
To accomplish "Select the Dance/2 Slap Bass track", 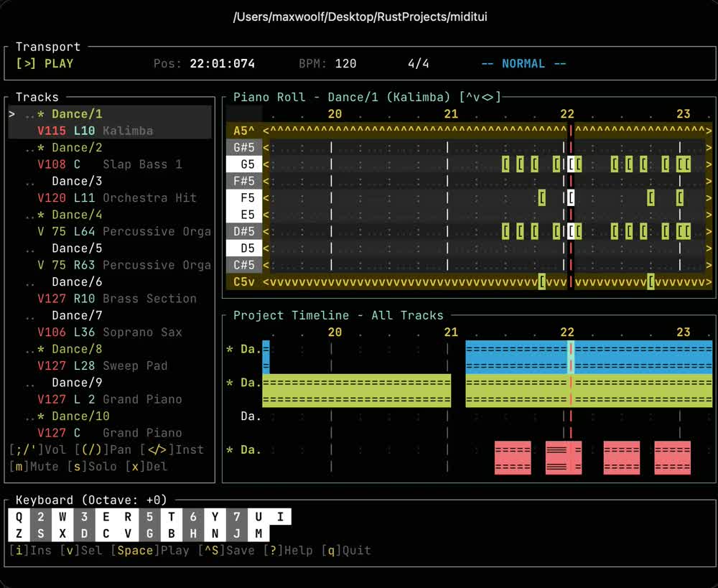I will coord(110,157).
